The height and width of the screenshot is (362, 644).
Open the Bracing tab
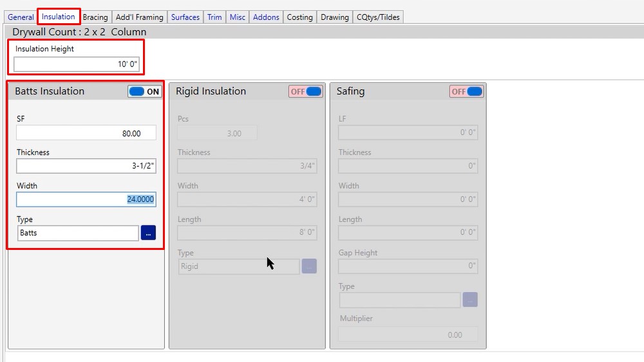coord(95,17)
